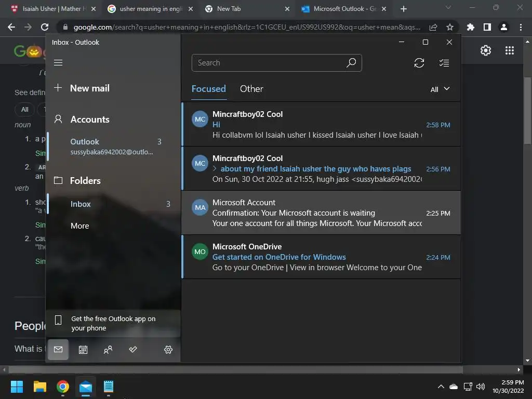Image resolution: width=532 pixels, height=399 pixels.
Task: Expand More folders
Action: pos(79,226)
